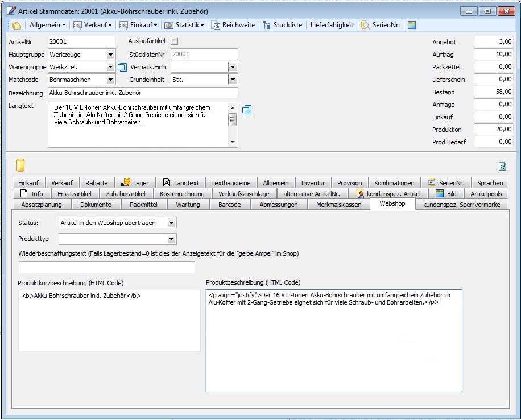Toggle the Auslaufartikel checkbox

tap(175, 41)
